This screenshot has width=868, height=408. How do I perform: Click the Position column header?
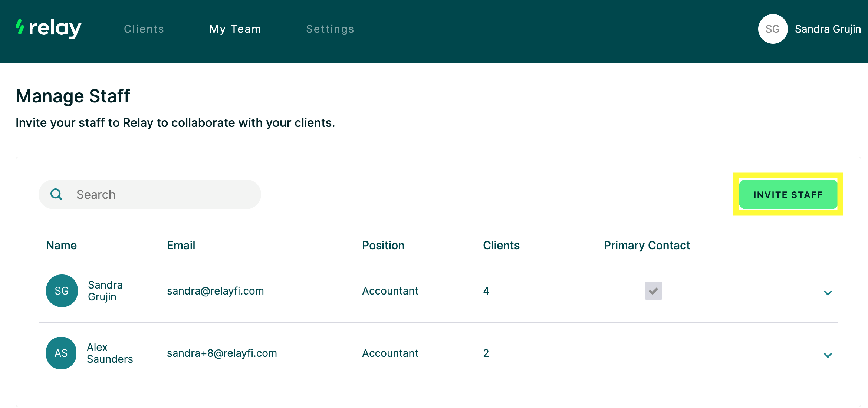click(383, 245)
